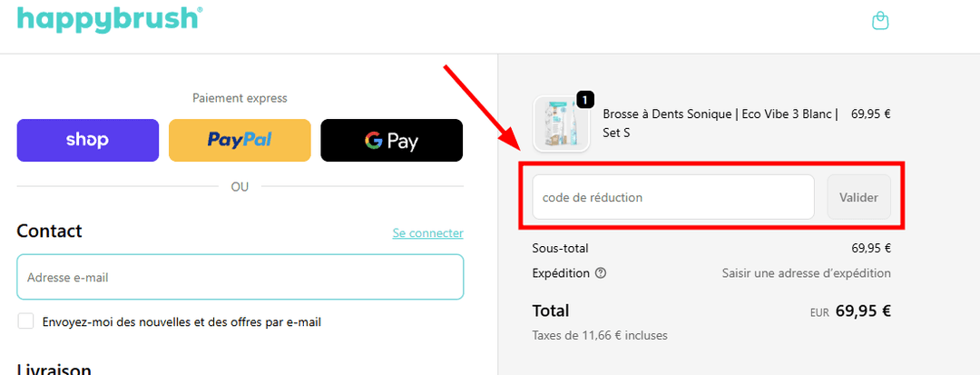The image size is (980, 375).
Task: Click the product quantity badge
Action: [584, 99]
